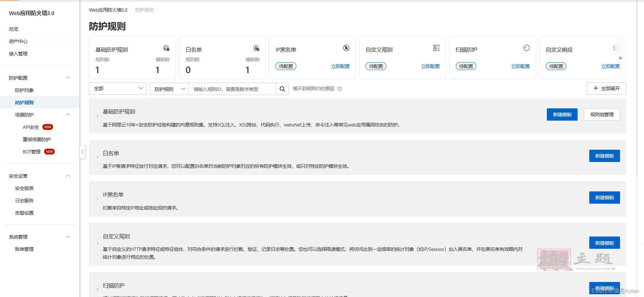Open the 全部 filter dropdown
Image resolution: width=644 pixels, height=297 pixels.
(118, 89)
